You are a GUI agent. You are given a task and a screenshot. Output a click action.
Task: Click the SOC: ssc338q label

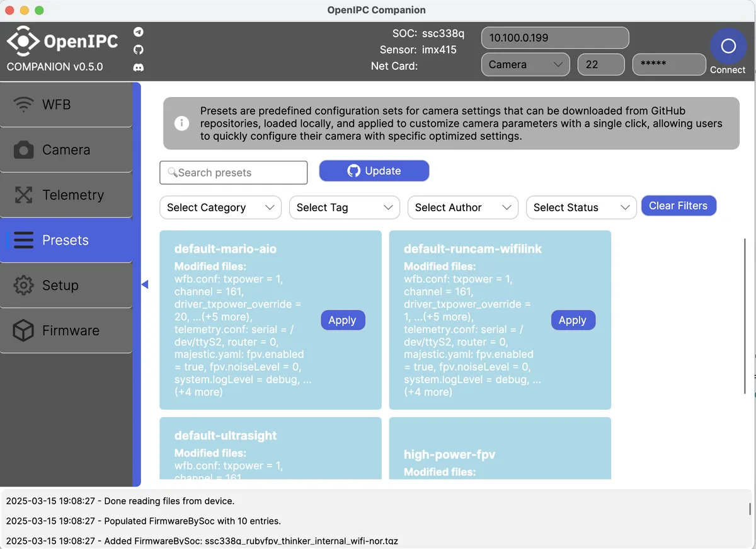[x=428, y=33]
